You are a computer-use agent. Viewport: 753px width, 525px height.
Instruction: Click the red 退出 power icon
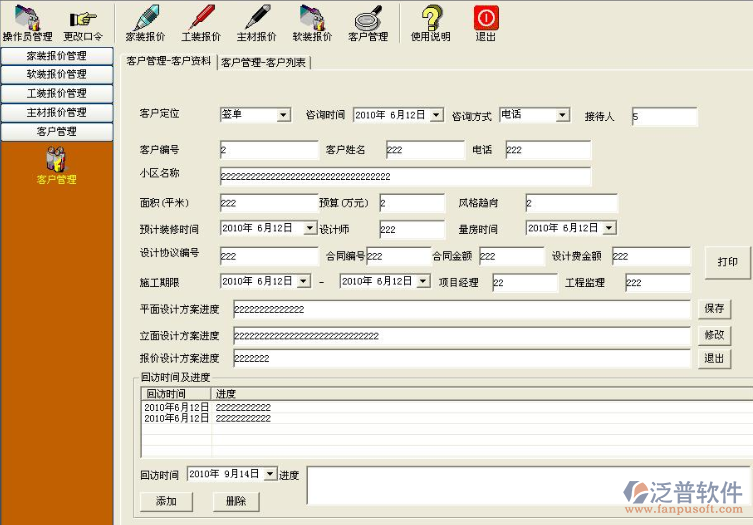(486, 20)
